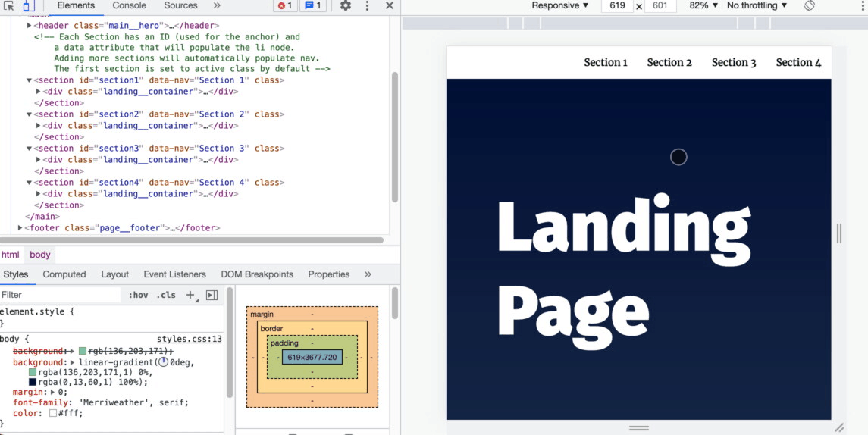868x435 pixels.
Task: Select the body breadcrumb
Action: (x=40, y=255)
